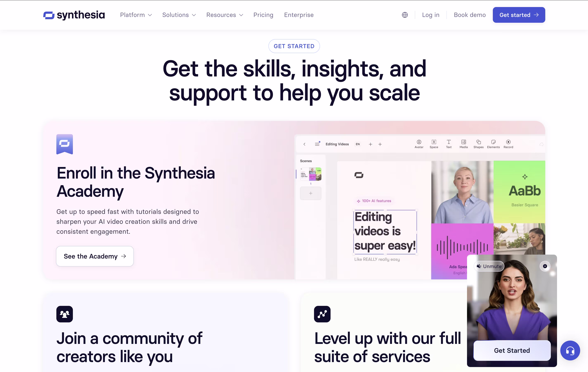This screenshot has height=372, width=588.
Task: Click the "Enroll in the Synthesia Academy" heading
Action: pyautogui.click(x=136, y=182)
